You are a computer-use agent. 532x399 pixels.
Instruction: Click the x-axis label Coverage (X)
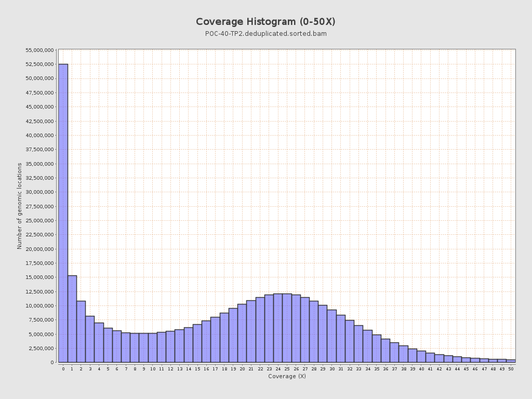pos(287,376)
